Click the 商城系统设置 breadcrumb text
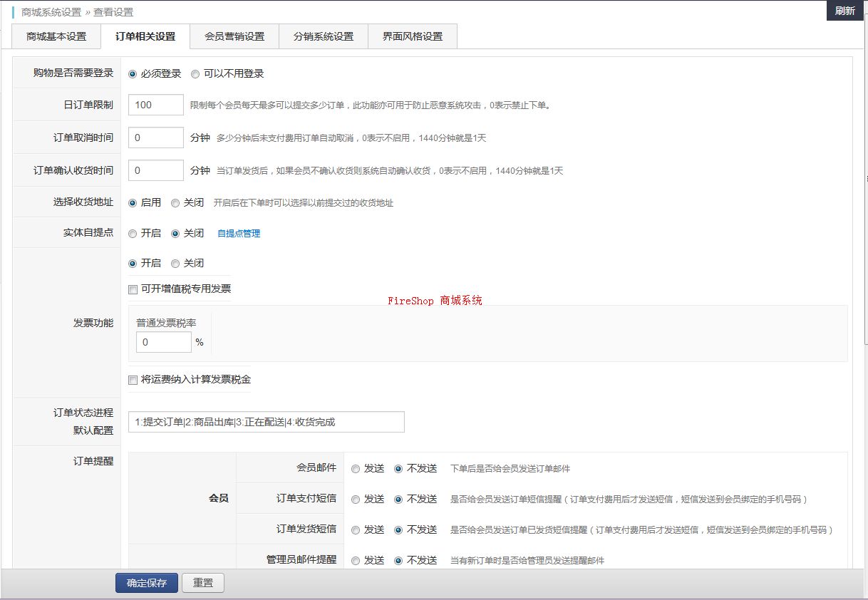Viewport: 868px width, 600px height. 51,12
